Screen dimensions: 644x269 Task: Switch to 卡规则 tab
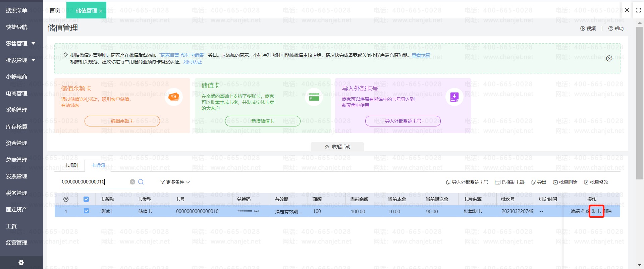tap(71, 165)
